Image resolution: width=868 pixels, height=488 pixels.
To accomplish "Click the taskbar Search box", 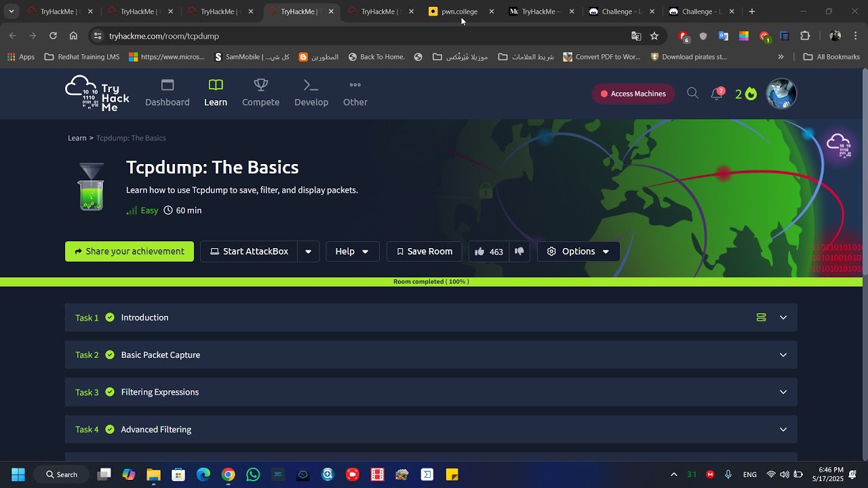I will pos(62,474).
